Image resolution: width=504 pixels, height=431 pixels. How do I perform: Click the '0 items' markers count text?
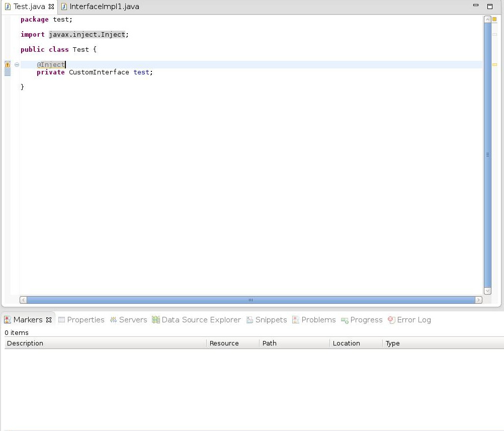coord(17,332)
